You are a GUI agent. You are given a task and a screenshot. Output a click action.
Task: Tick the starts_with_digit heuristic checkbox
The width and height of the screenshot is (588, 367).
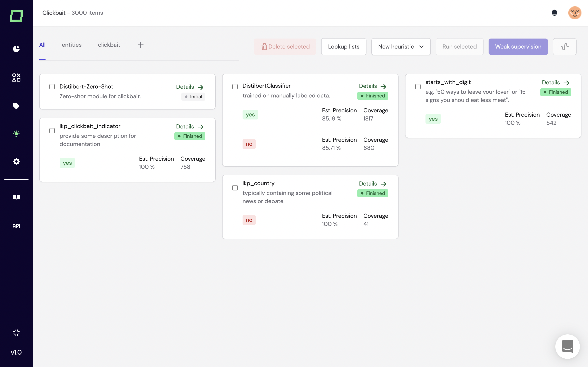click(x=418, y=87)
